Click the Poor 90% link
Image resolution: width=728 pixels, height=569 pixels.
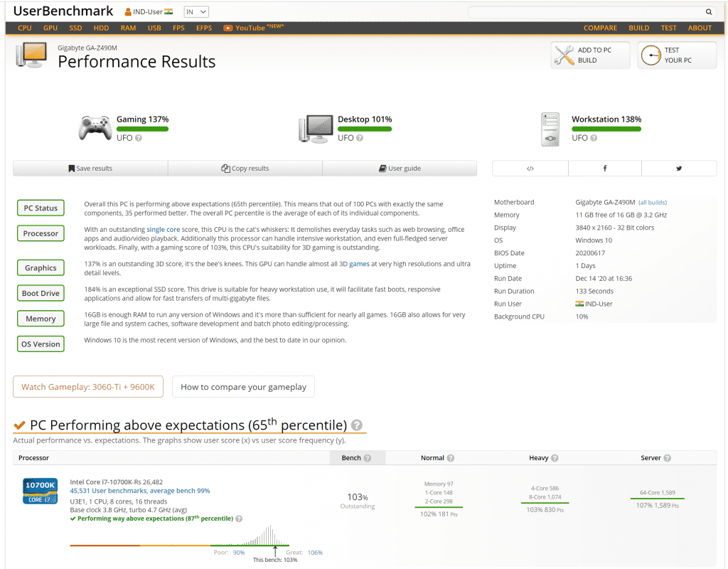point(239,553)
